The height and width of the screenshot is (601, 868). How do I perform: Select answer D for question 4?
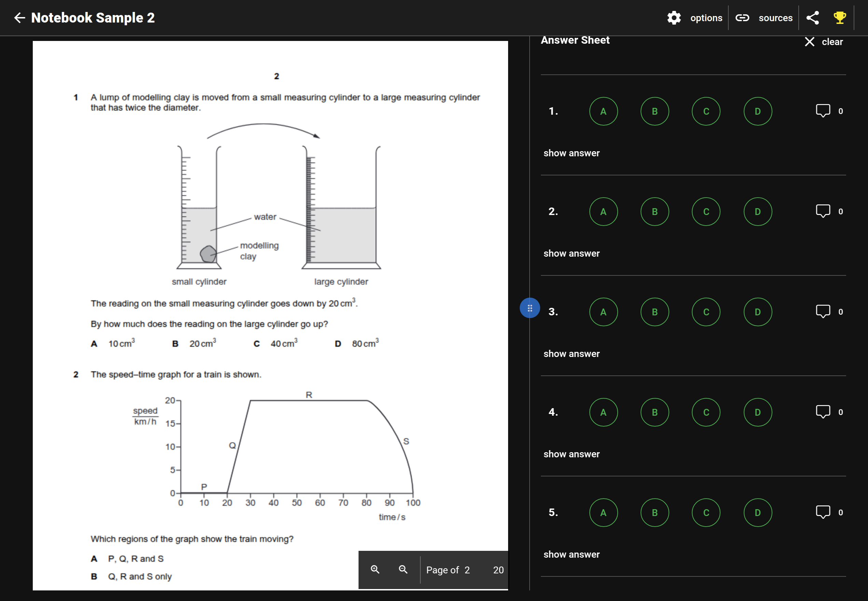pyautogui.click(x=758, y=412)
